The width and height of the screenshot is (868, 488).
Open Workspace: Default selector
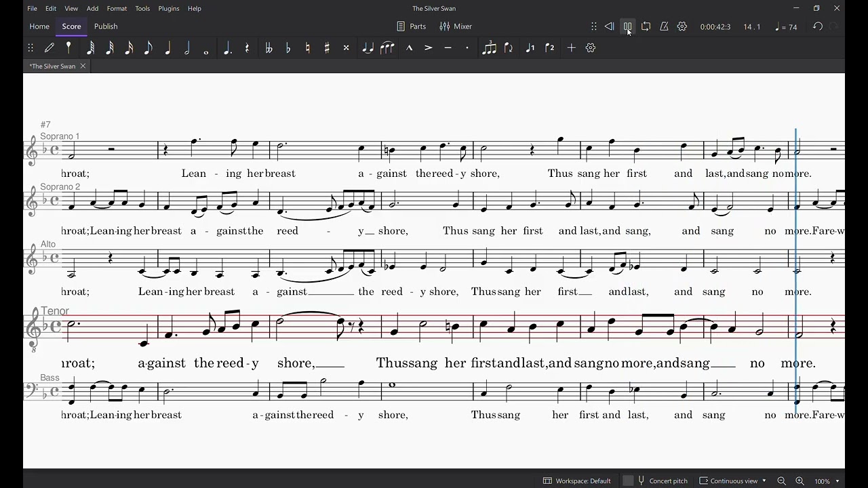(577, 481)
